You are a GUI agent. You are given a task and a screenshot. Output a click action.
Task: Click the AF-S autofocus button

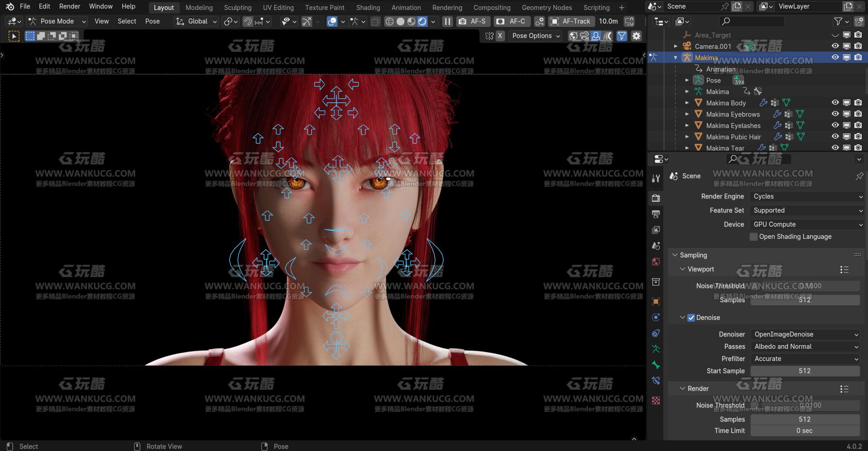pos(473,21)
